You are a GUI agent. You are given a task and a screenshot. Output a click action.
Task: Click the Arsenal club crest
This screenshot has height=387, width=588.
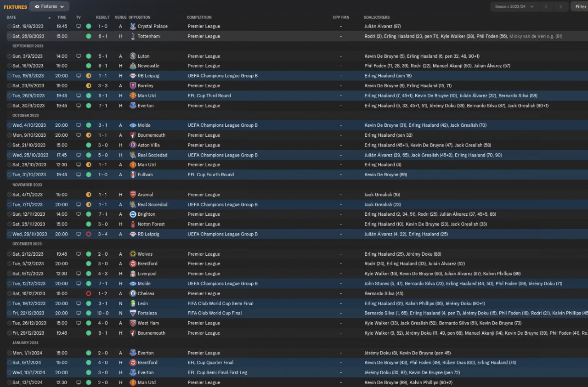click(133, 195)
